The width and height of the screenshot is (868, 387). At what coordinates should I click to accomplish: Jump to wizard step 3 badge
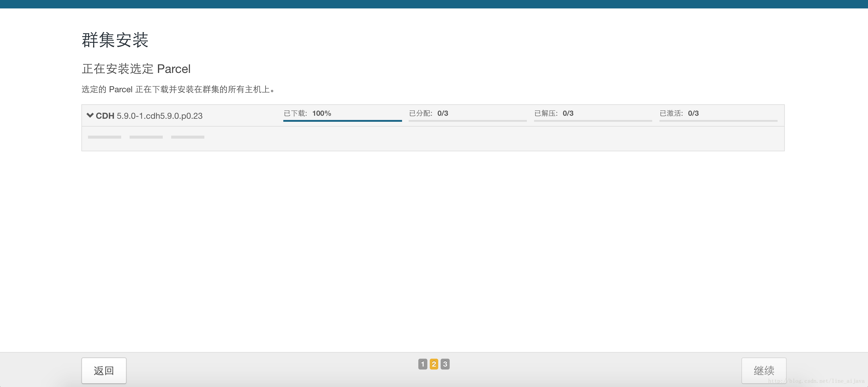point(445,364)
